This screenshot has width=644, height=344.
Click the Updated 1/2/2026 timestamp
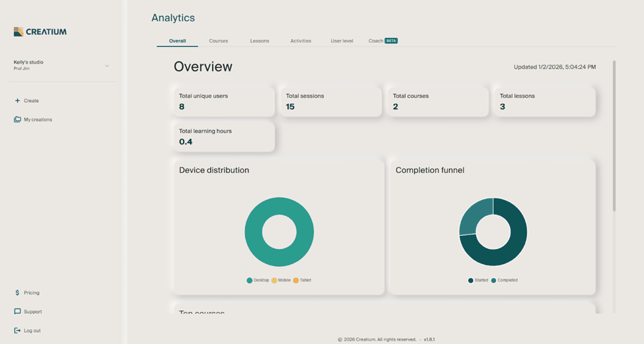pos(555,67)
